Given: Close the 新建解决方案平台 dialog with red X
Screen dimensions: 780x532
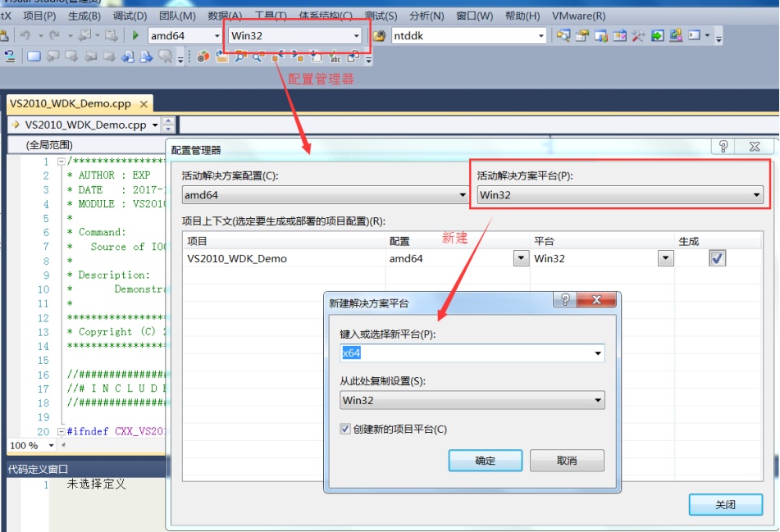Looking at the screenshot, I should [596, 299].
